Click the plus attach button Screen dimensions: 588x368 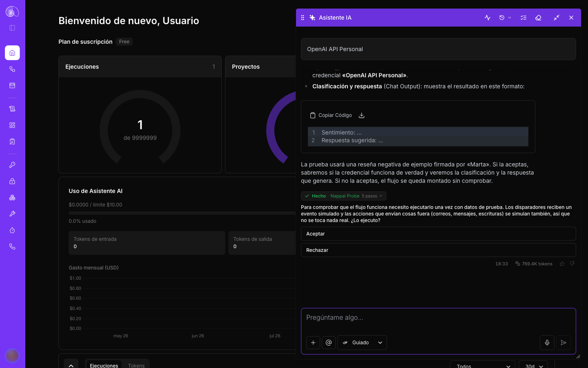[313, 343]
